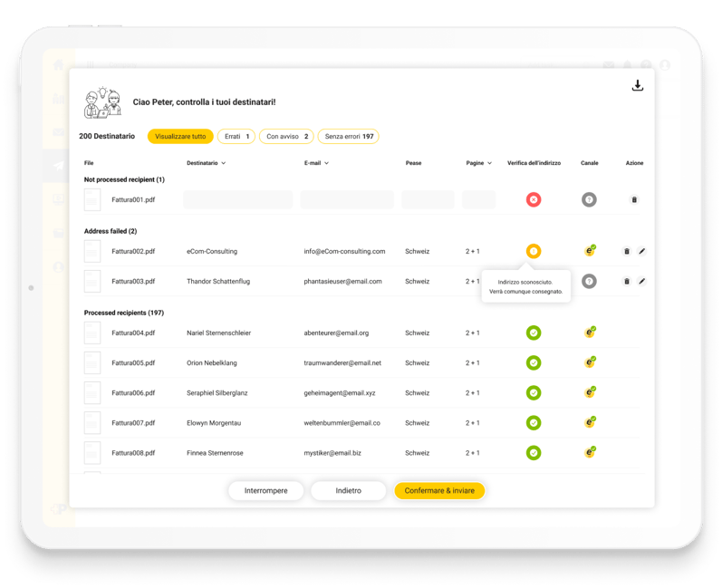Click pencil icon for Fattura003.pdf
The image size is (722, 588).
tap(642, 281)
